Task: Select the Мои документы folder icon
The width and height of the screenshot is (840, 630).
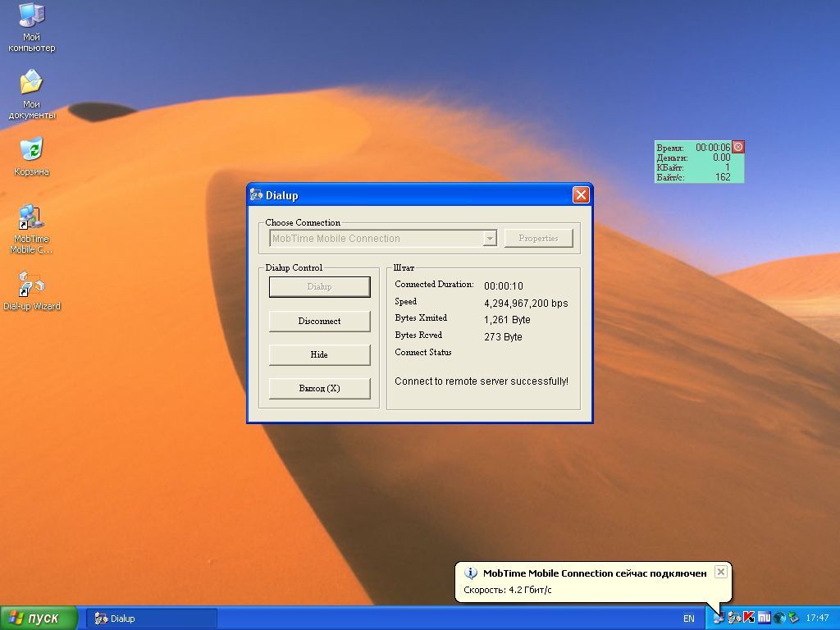Action: (31, 94)
